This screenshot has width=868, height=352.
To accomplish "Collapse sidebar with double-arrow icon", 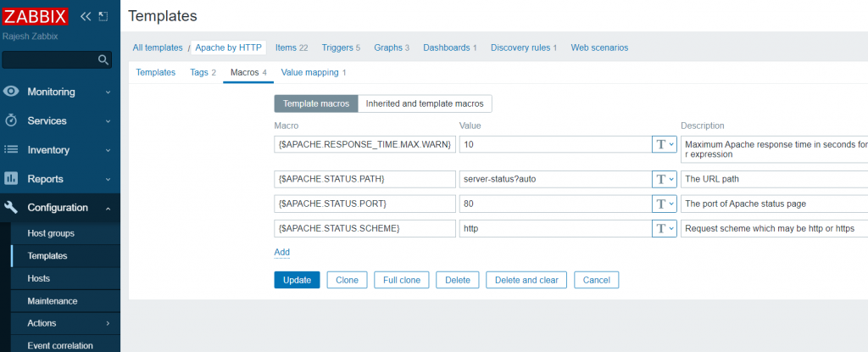I will (x=86, y=16).
